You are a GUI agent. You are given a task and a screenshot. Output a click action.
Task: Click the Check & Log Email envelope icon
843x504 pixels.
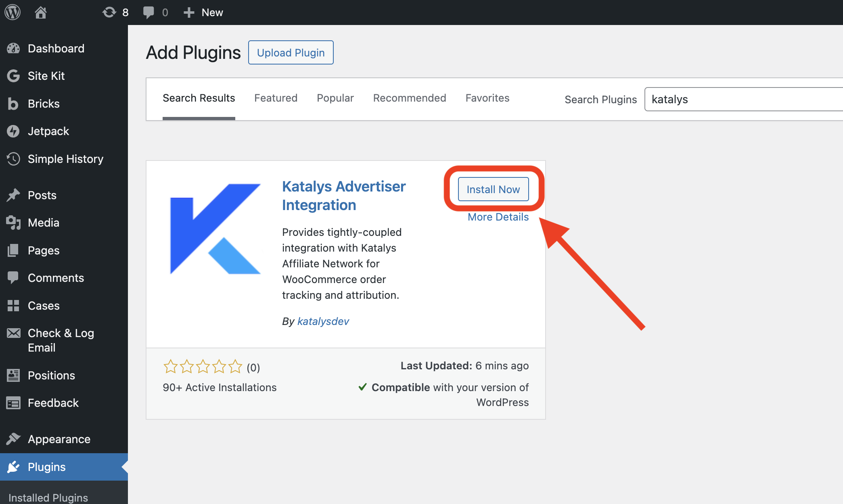click(x=13, y=333)
